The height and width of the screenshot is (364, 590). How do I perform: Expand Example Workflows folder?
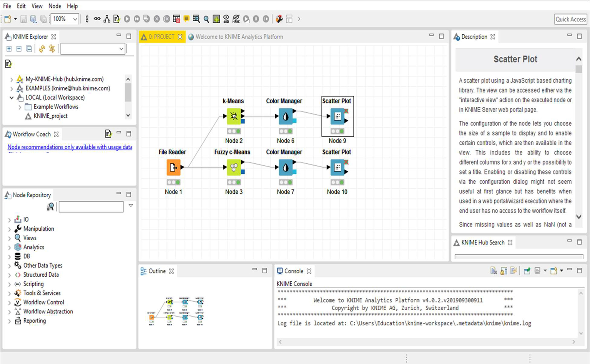(x=20, y=107)
